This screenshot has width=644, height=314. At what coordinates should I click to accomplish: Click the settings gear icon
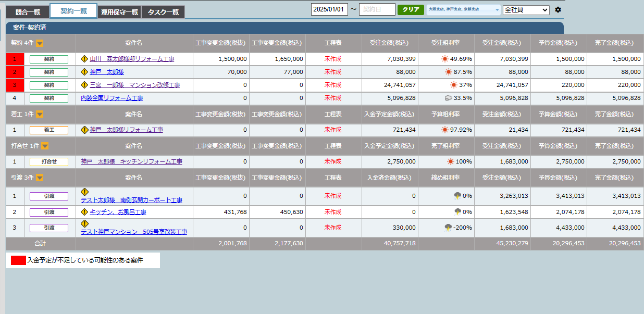(558, 10)
